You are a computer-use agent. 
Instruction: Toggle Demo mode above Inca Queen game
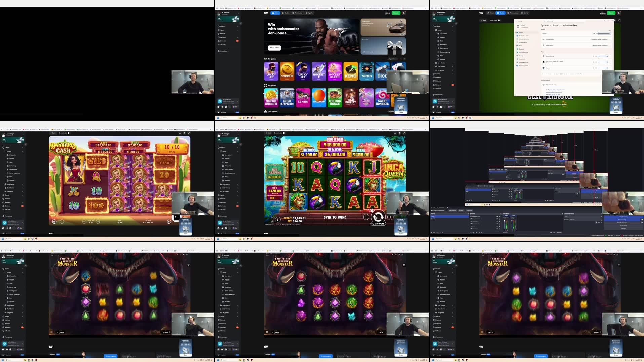coord(284,133)
